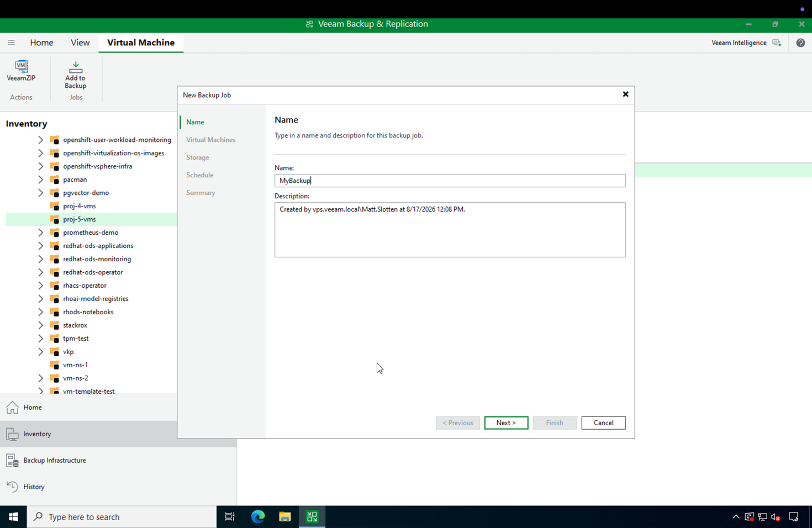Image resolution: width=812 pixels, height=528 pixels.
Task: Click Cancel in the backup wizard
Action: coord(603,423)
